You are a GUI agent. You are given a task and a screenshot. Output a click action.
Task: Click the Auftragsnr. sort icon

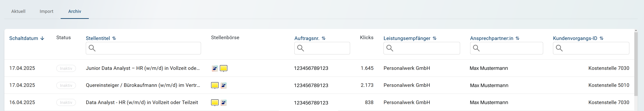(x=323, y=38)
